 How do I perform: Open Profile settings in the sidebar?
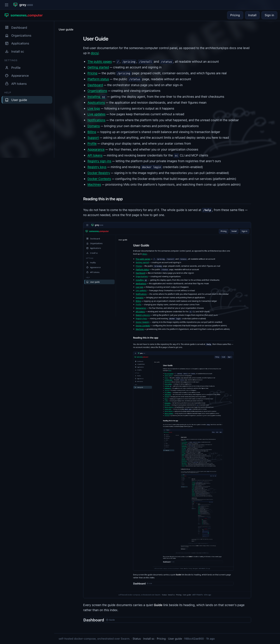[27, 68]
